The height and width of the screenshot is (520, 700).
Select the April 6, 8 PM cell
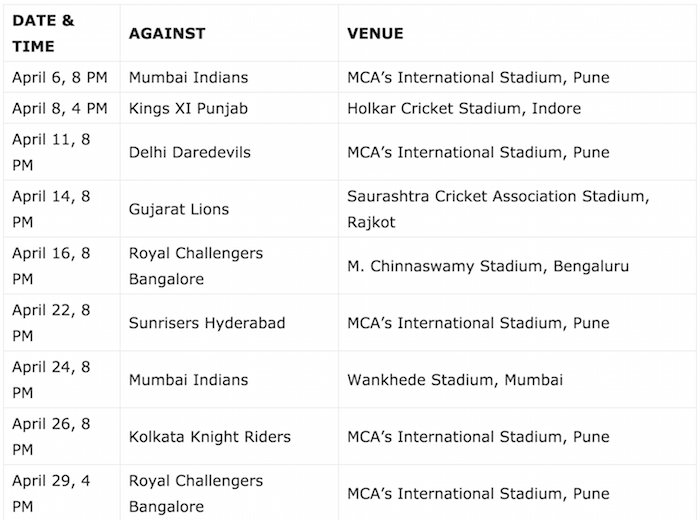(x=60, y=77)
